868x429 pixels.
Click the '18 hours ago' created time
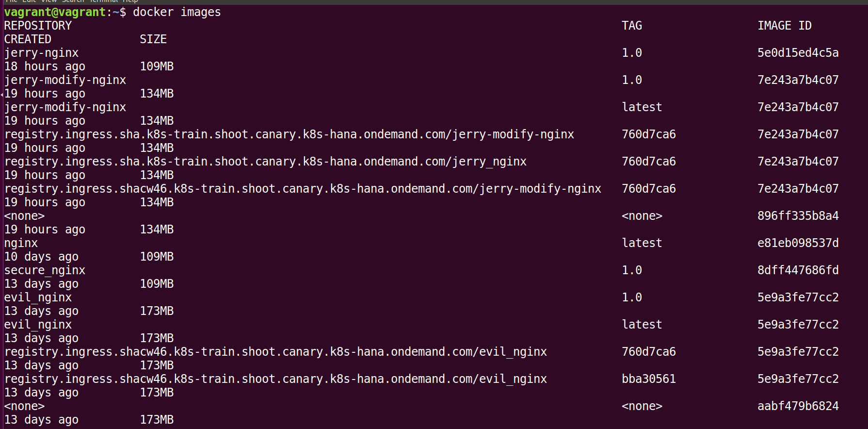point(45,66)
